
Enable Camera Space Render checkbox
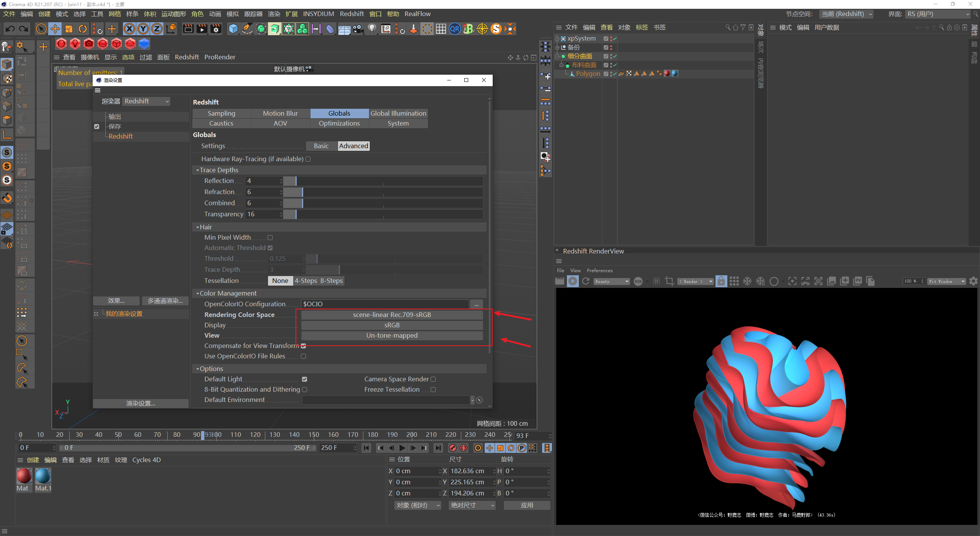[433, 379]
